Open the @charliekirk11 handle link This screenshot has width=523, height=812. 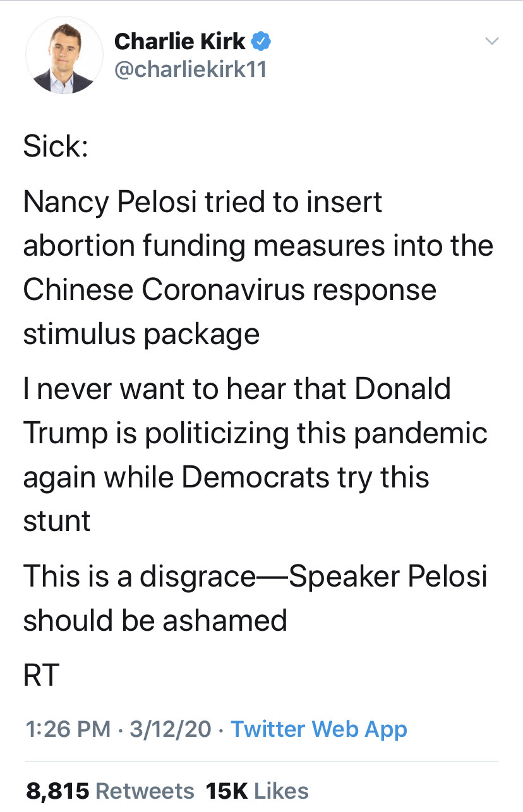190,69
